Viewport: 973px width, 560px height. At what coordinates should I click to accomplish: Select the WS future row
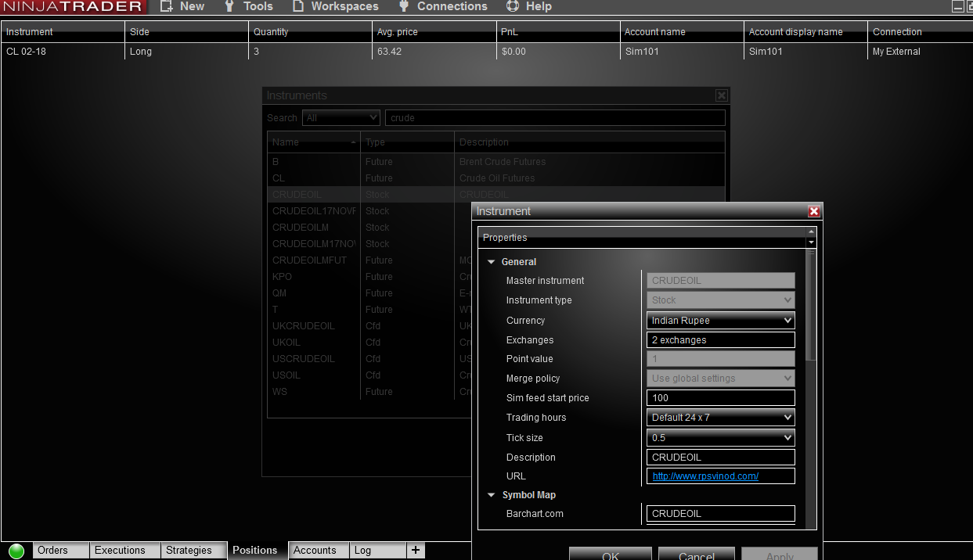coord(369,392)
